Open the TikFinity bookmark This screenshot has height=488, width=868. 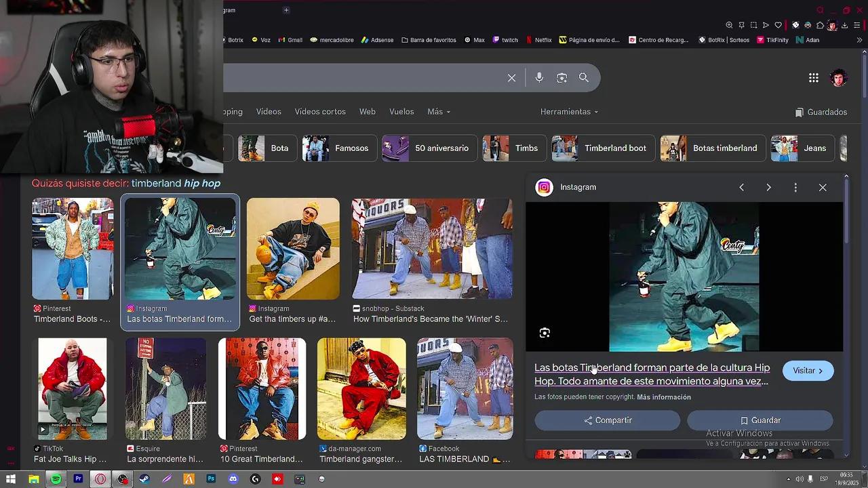click(x=772, y=40)
